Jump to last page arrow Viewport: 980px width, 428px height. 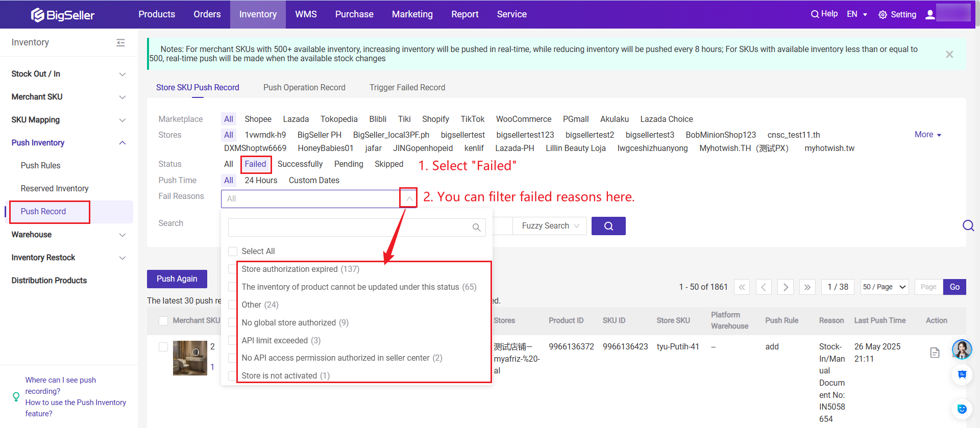[807, 287]
